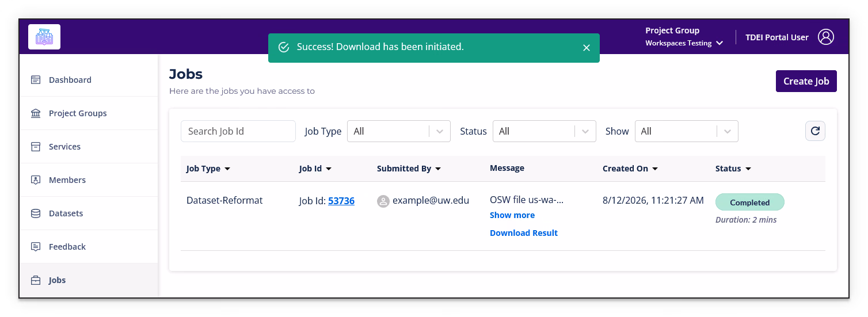The height and width of the screenshot is (317, 868).
Task: Open the Status filter dropdown
Action: (x=544, y=131)
